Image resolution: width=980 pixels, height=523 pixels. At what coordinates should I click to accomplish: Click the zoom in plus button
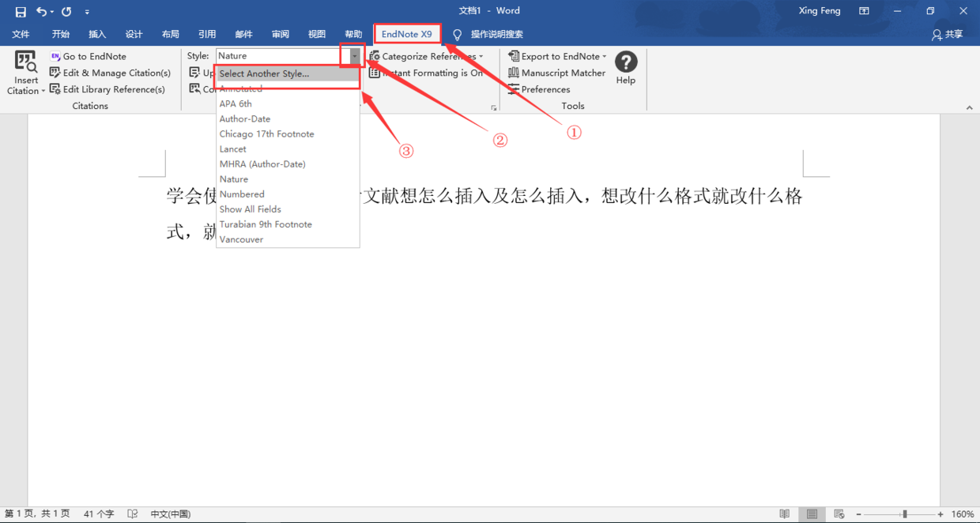tap(940, 514)
